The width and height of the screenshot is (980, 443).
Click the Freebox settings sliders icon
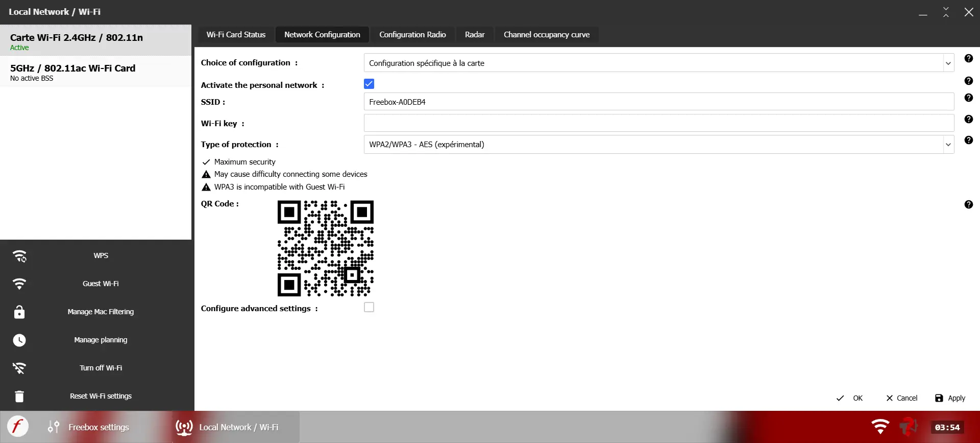click(x=54, y=427)
